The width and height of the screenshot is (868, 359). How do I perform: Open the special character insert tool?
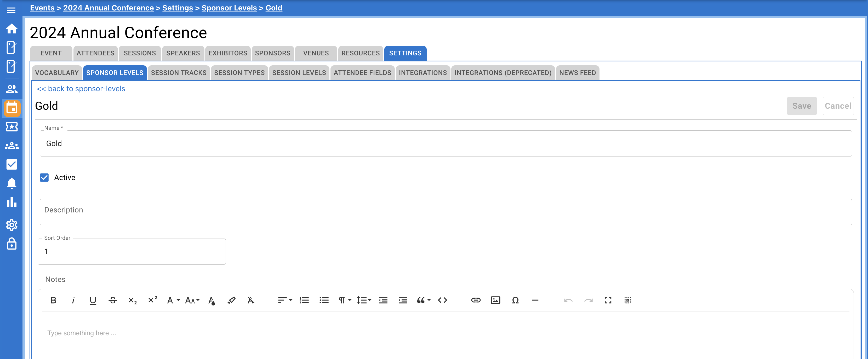click(515, 300)
